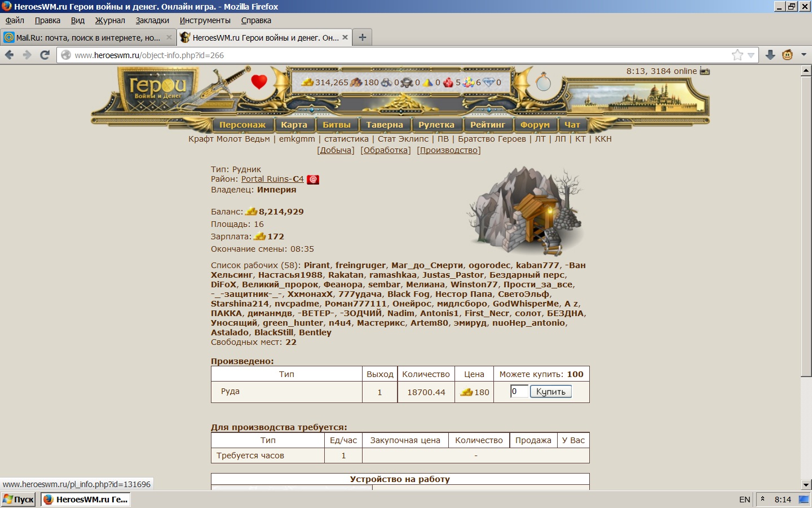Follow the Стат Эклипс link

point(403,139)
